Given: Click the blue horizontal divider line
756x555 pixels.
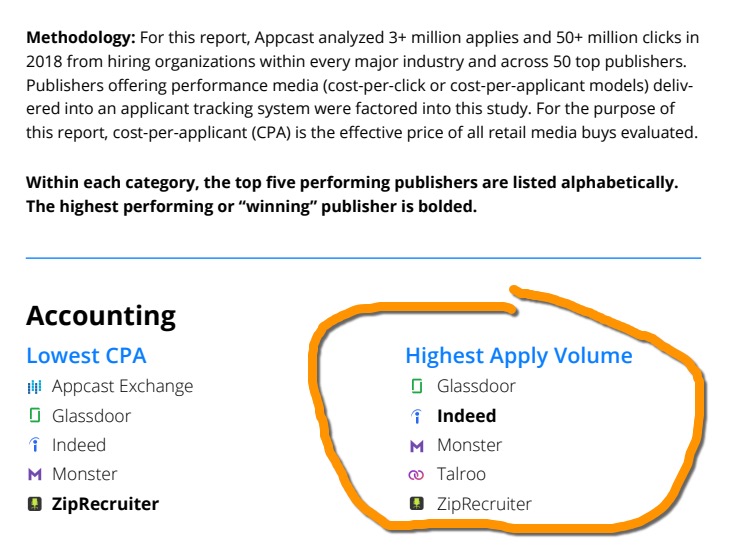Looking at the screenshot, I should (x=364, y=258).
